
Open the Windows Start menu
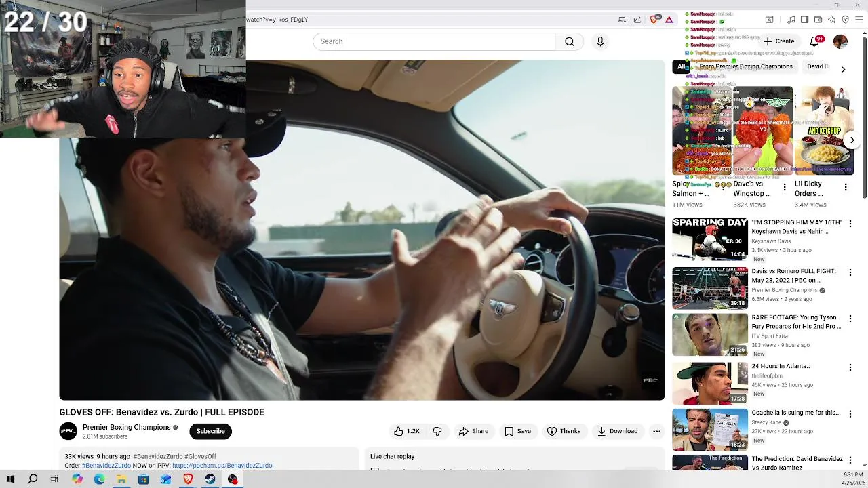pos(10,479)
